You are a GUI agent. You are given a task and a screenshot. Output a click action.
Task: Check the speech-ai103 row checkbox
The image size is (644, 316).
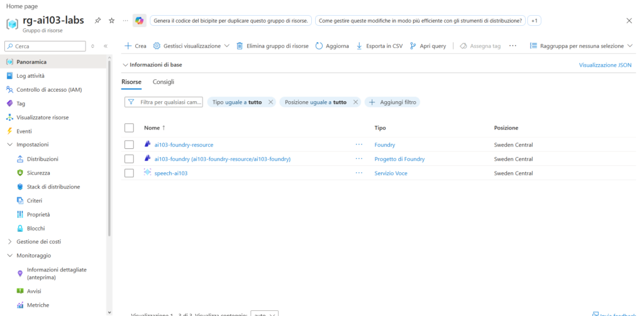point(130,173)
